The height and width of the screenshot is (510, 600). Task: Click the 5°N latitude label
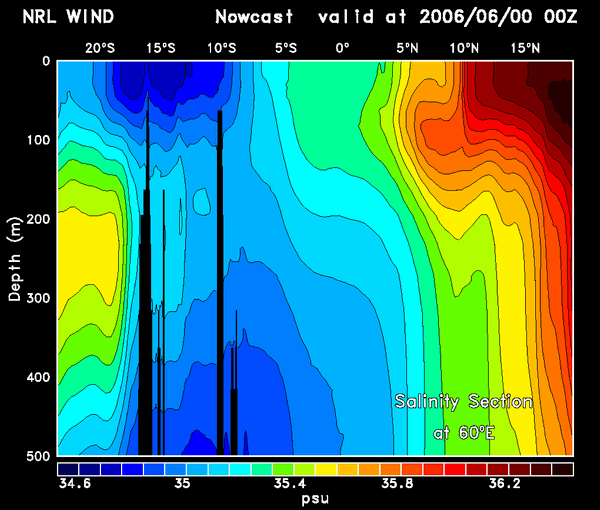408,48
